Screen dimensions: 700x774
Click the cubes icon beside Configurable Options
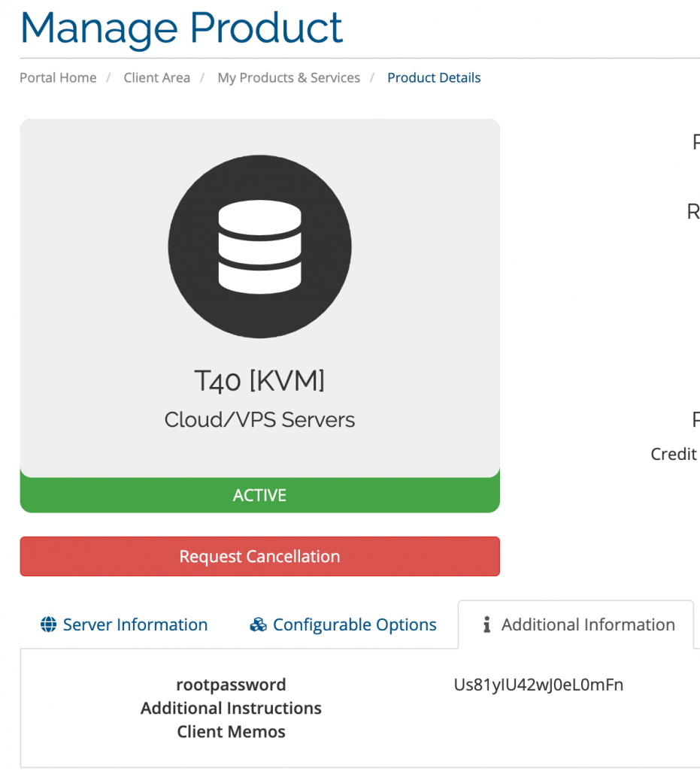click(x=258, y=625)
